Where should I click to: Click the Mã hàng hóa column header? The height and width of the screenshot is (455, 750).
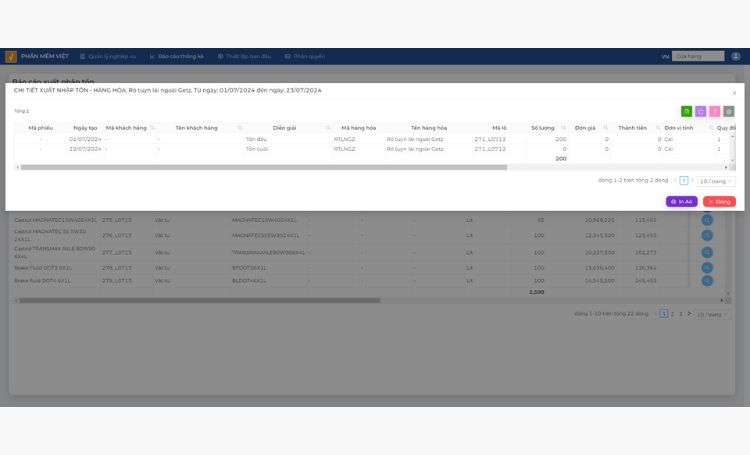pyautogui.click(x=359, y=128)
